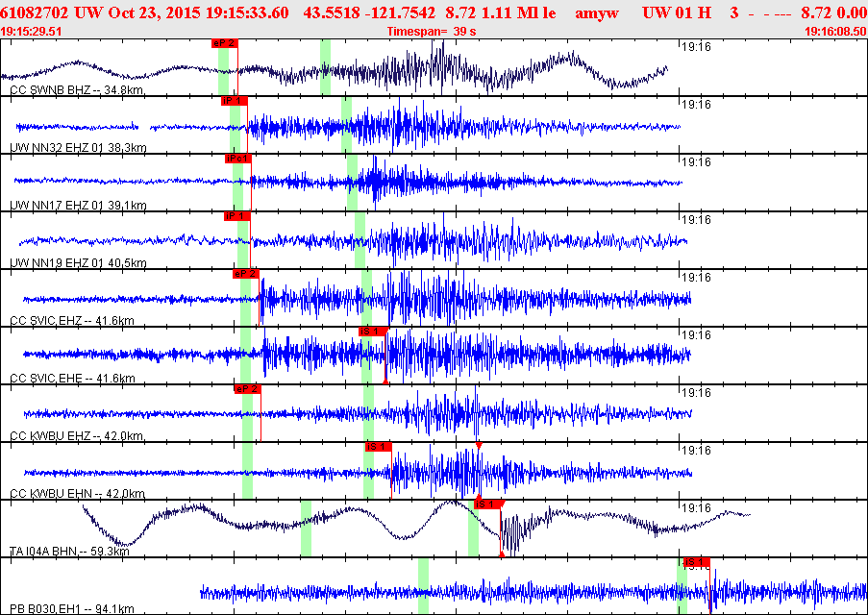Viewport: 868px width, 615px height.
Task: Select the iS 1 flag on SVIC EHE trace
Action: coord(371,331)
